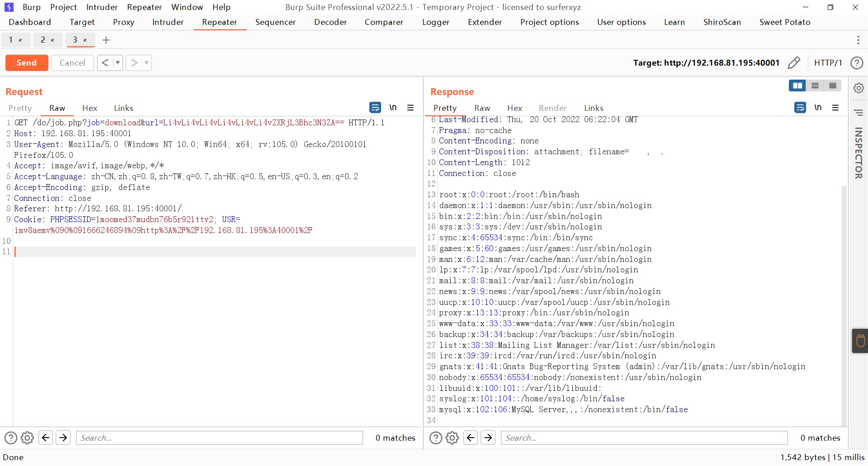Switch request view to Hex
This screenshot has height=466, width=868.
point(90,108)
